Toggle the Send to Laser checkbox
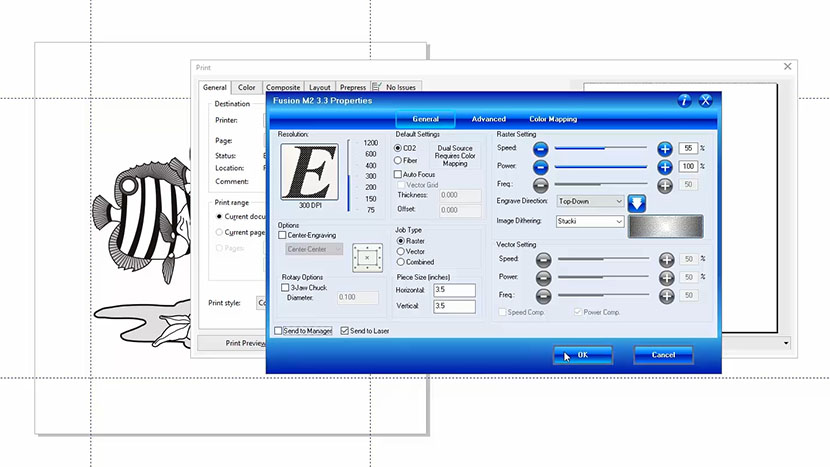Image resolution: width=830 pixels, height=467 pixels. [x=345, y=330]
